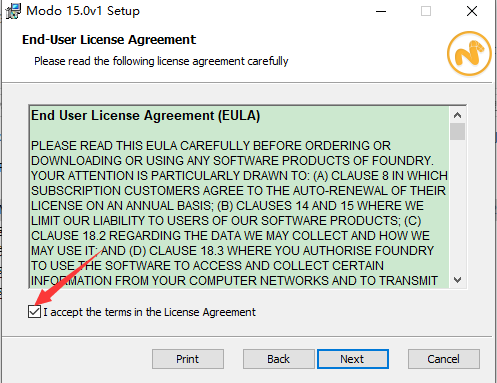
Task: Click the 'I accept the terms' label text
Action: (149, 312)
